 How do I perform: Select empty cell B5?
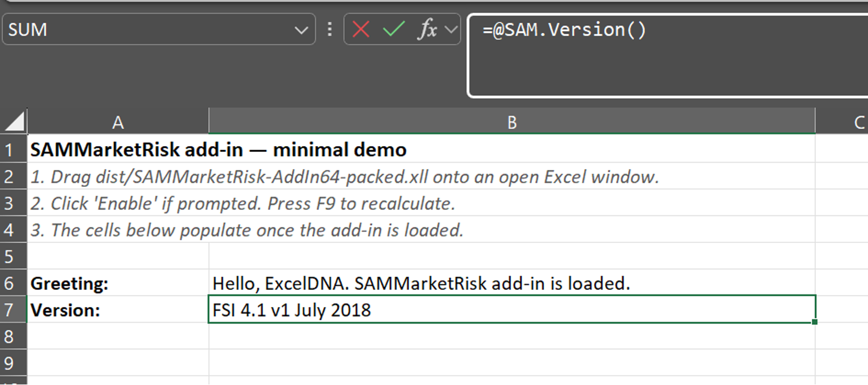[x=512, y=256]
